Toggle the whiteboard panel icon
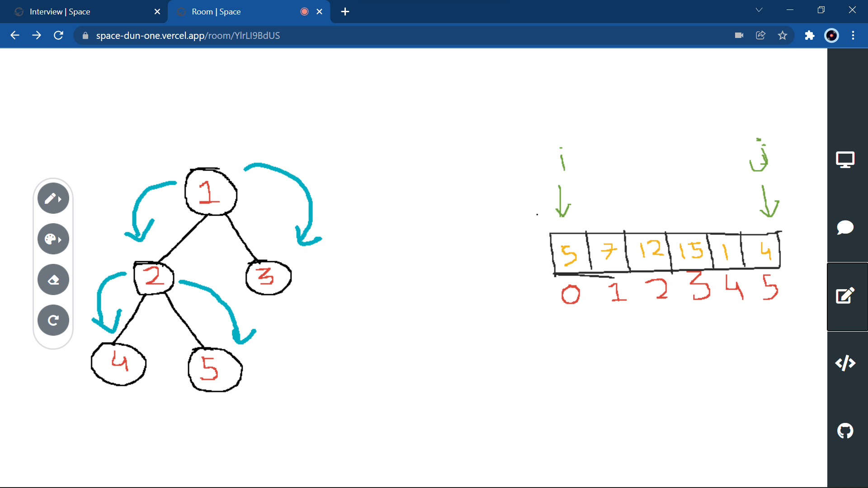Viewport: 868px width, 488px height. 845,296
